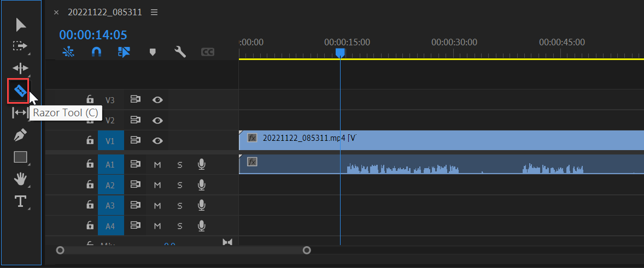Select the Ripple Edit tool
The width and height of the screenshot is (644, 268).
20,68
